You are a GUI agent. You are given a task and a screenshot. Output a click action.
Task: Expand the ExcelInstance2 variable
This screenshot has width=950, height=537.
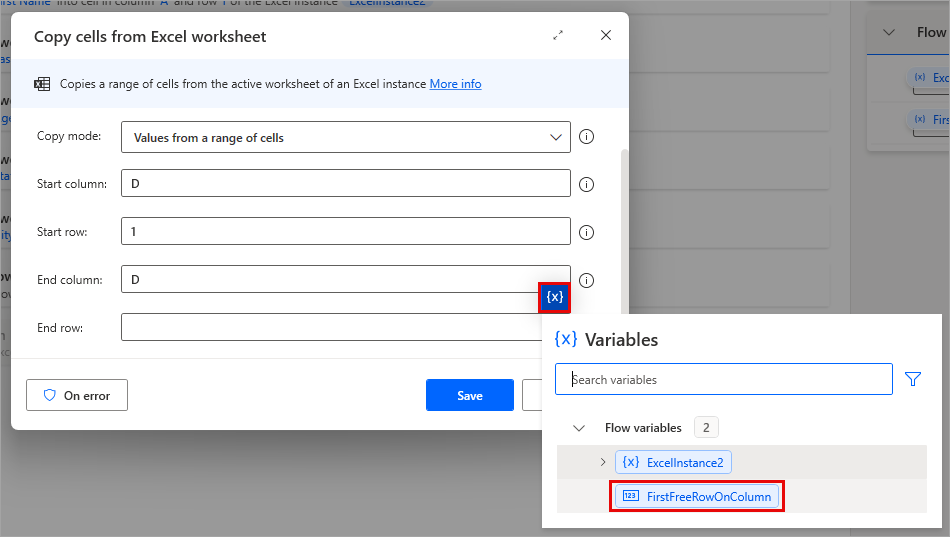603,462
